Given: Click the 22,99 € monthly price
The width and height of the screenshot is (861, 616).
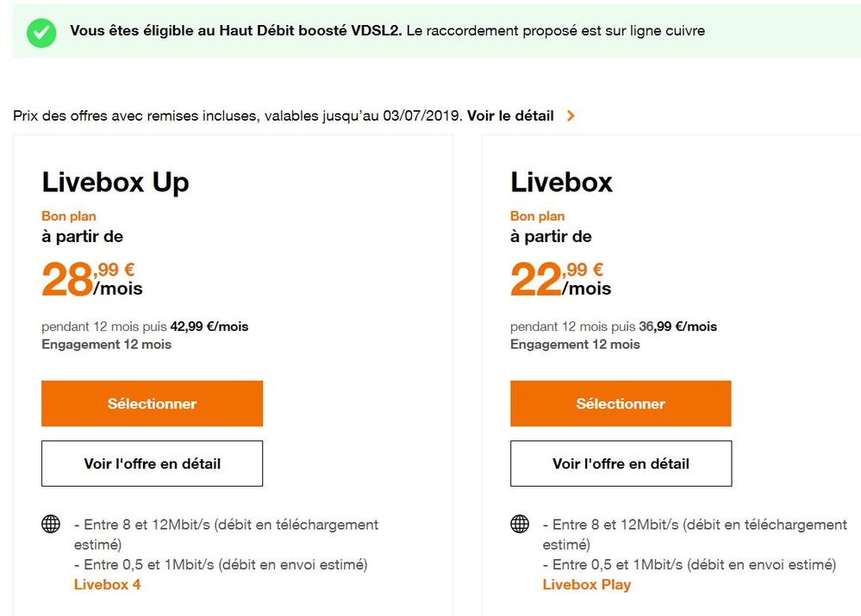Looking at the screenshot, I should pos(560,279).
